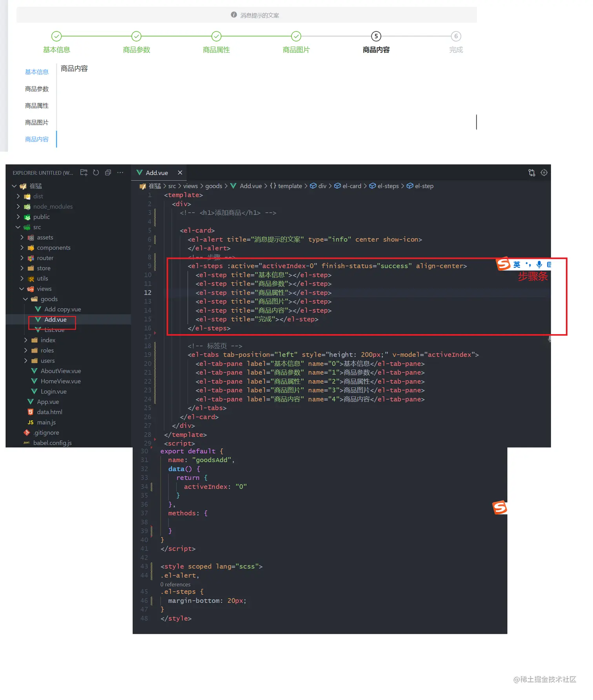Collapse all folders via Explorer header icon
This screenshot has height=700, width=593.
point(108,173)
